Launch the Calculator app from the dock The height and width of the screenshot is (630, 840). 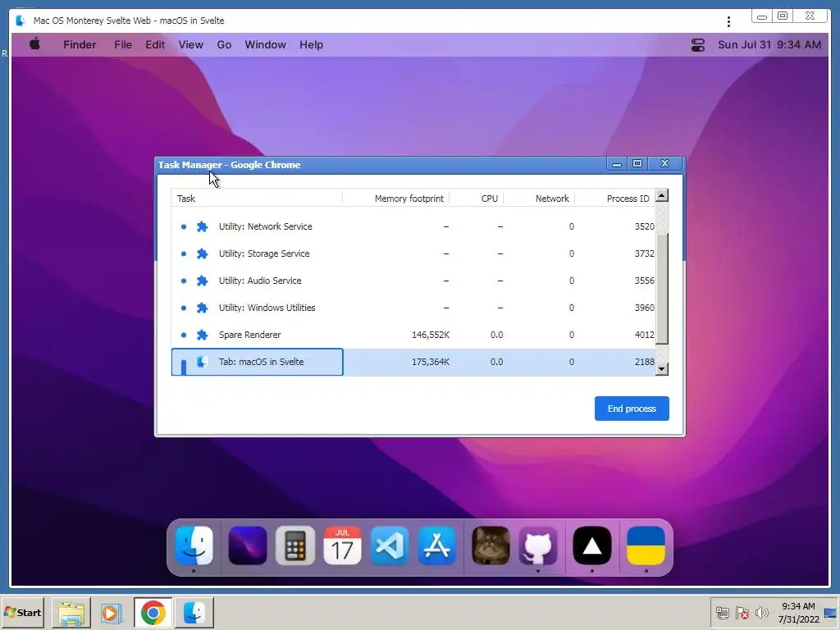coord(295,546)
